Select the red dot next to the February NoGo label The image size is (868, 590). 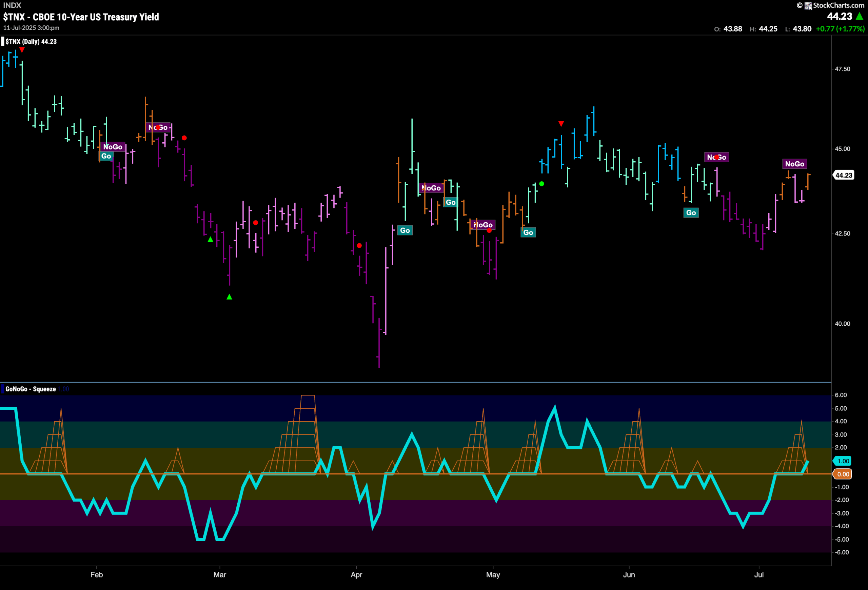click(184, 138)
